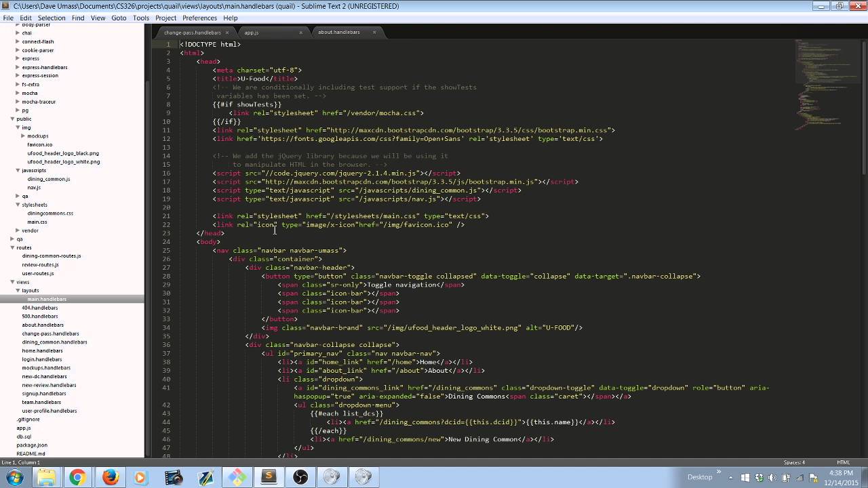Close the about.handlebars tab
The height and width of the screenshot is (488, 868).
coord(374,33)
